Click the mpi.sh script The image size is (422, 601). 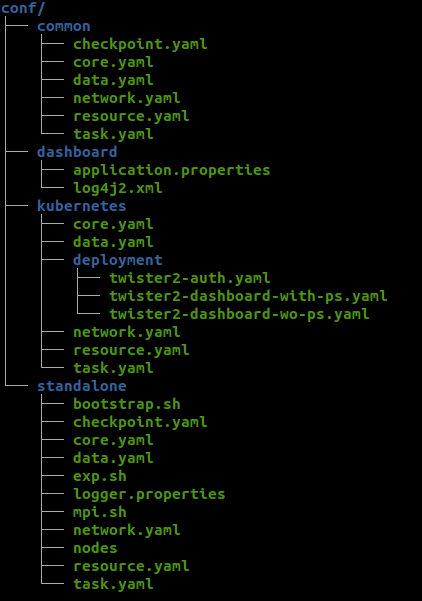coord(100,512)
